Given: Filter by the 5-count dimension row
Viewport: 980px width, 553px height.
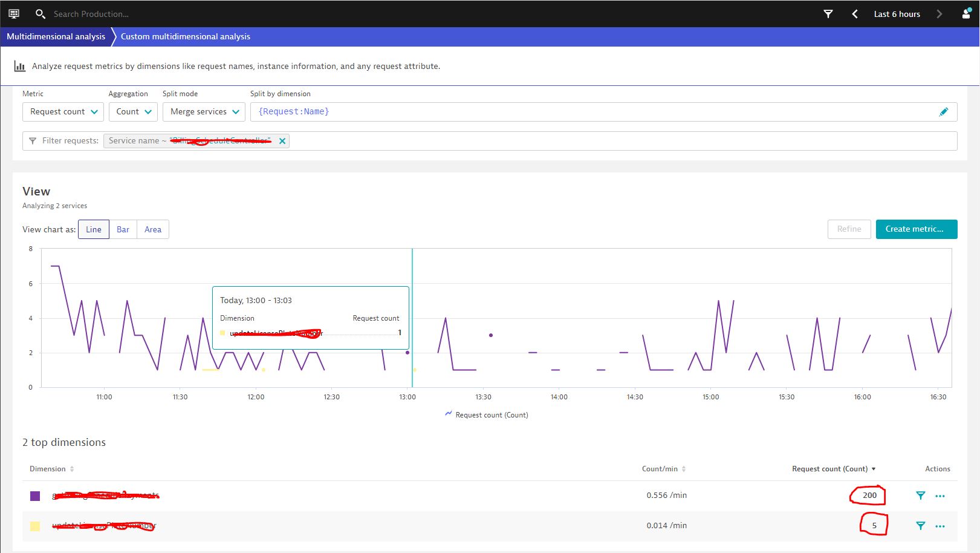Looking at the screenshot, I should click(920, 526).
